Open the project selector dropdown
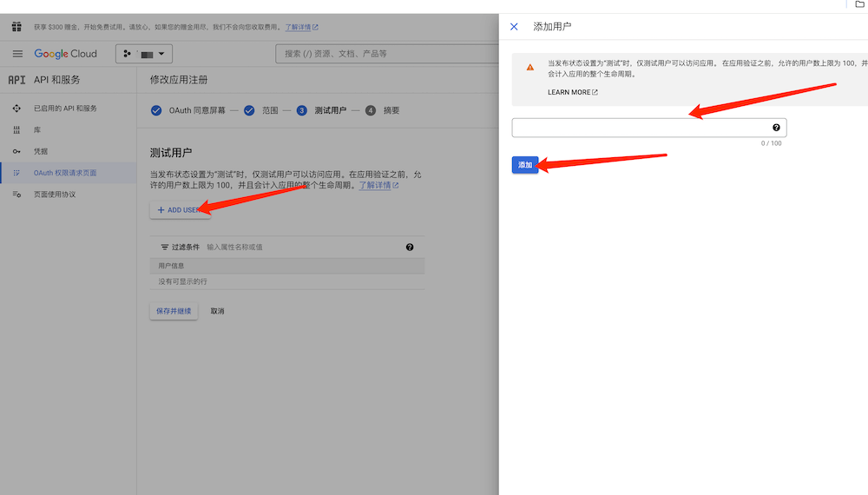 [144, 54]
